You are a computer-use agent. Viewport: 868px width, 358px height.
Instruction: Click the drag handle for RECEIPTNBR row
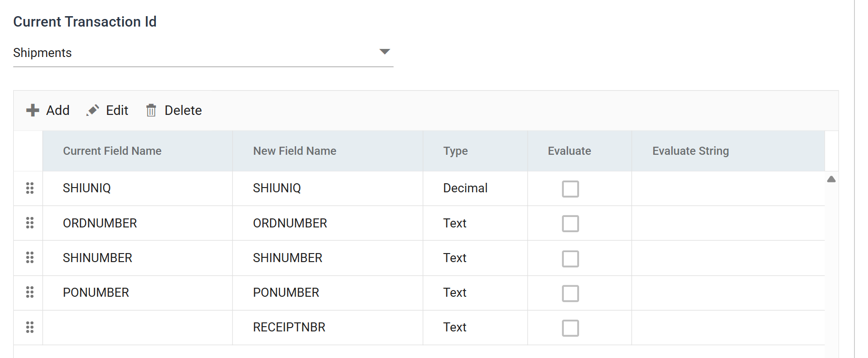pos(29,327)
